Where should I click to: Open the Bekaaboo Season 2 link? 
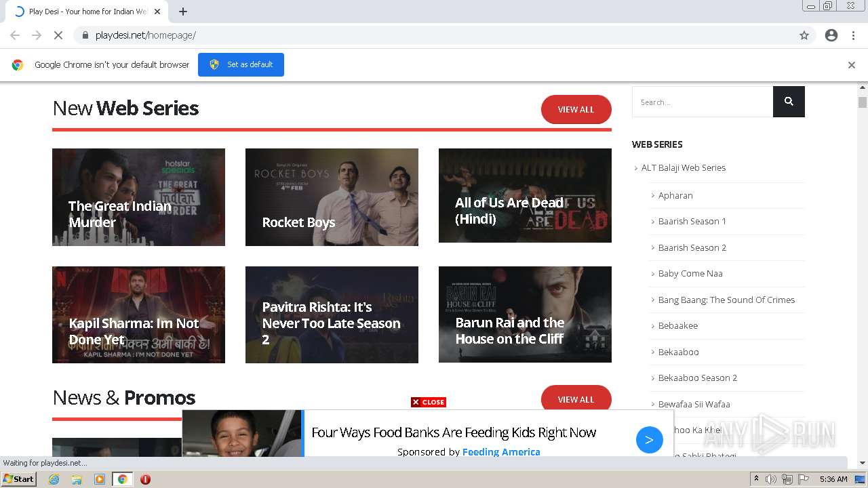click(x=698, y=378)
